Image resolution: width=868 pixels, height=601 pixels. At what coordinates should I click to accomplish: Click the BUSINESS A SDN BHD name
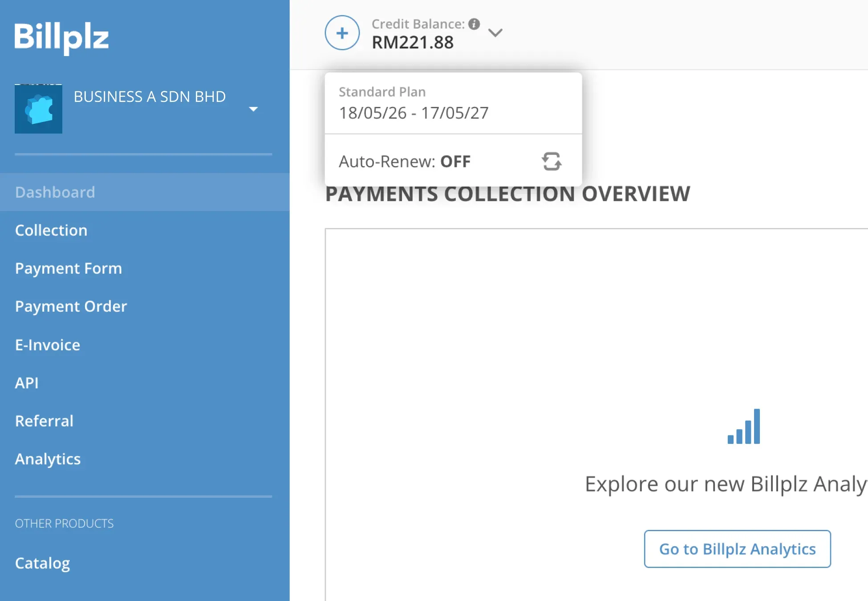pyautogui.click(x=150, y=97)
